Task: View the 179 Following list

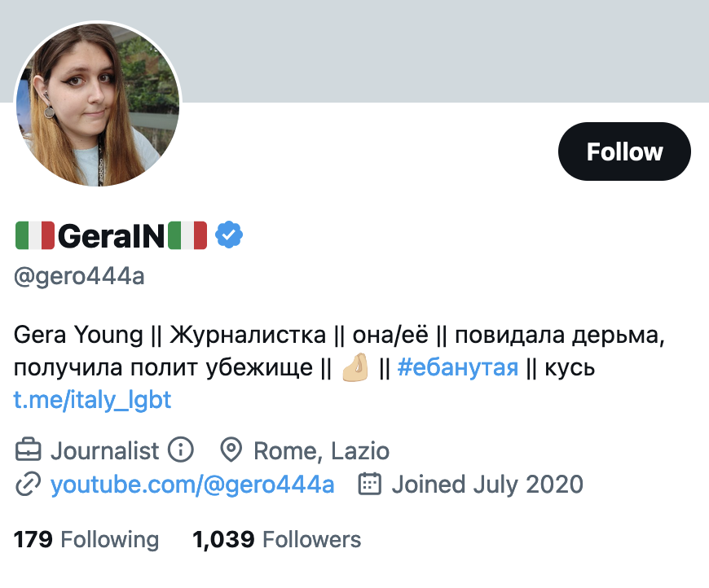Action: [x=86, y=539]
